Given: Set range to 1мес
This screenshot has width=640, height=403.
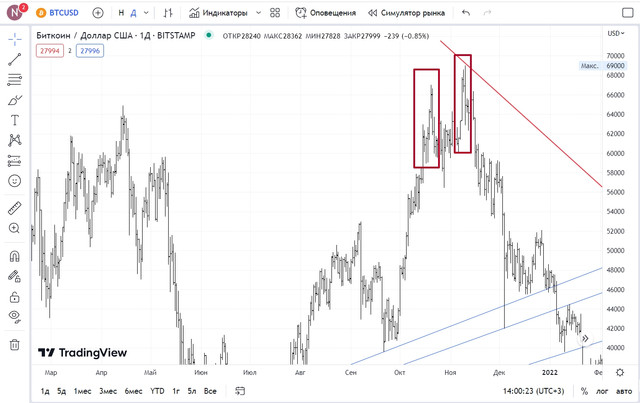Looking at the screenshot, I should click(82, 391).
